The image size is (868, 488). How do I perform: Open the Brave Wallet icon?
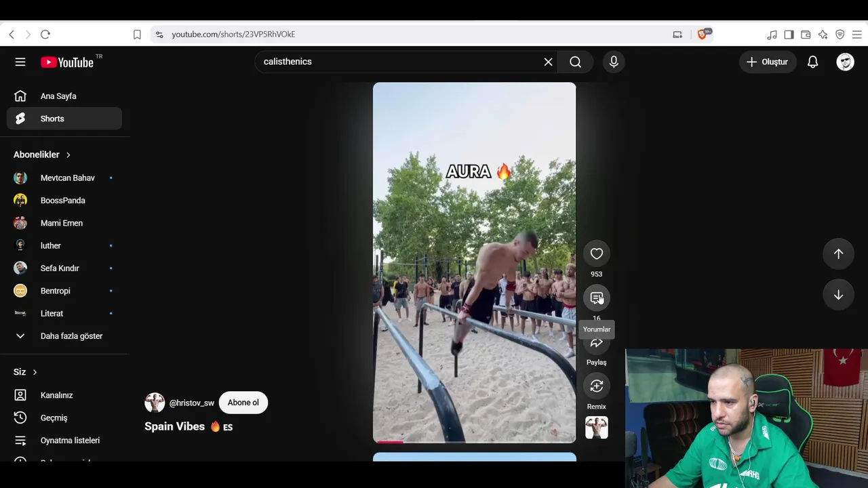[x=806, y=35]
